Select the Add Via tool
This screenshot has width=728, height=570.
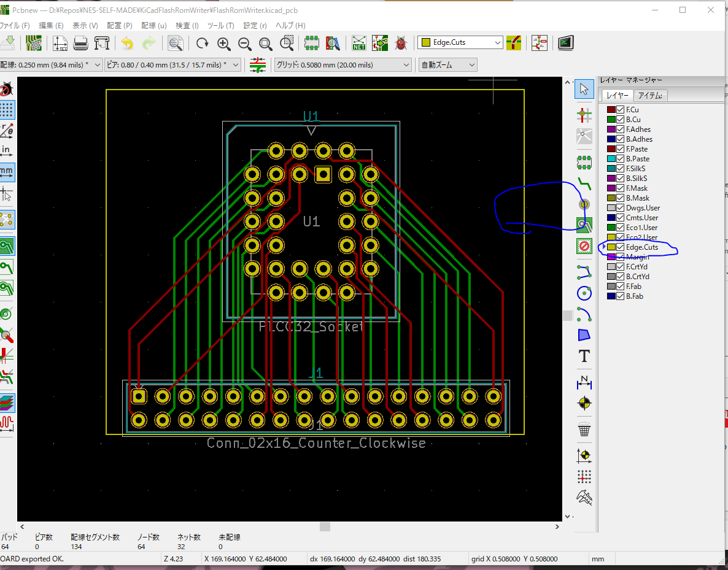pos(584,204)
